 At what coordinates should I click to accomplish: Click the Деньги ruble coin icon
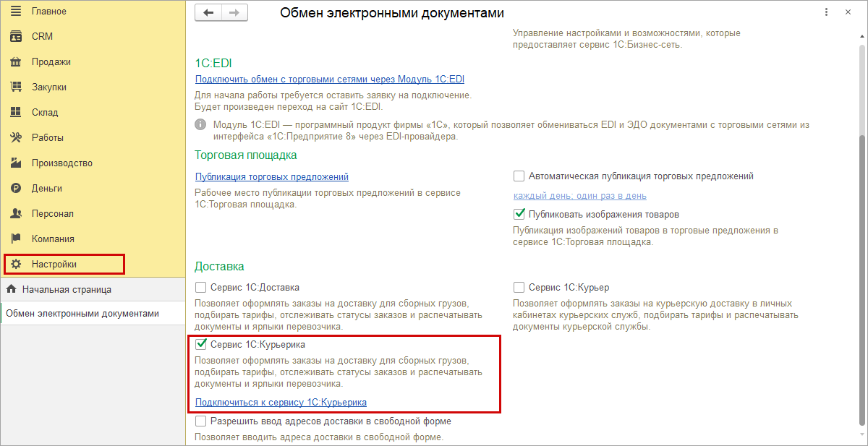[16, 188]
